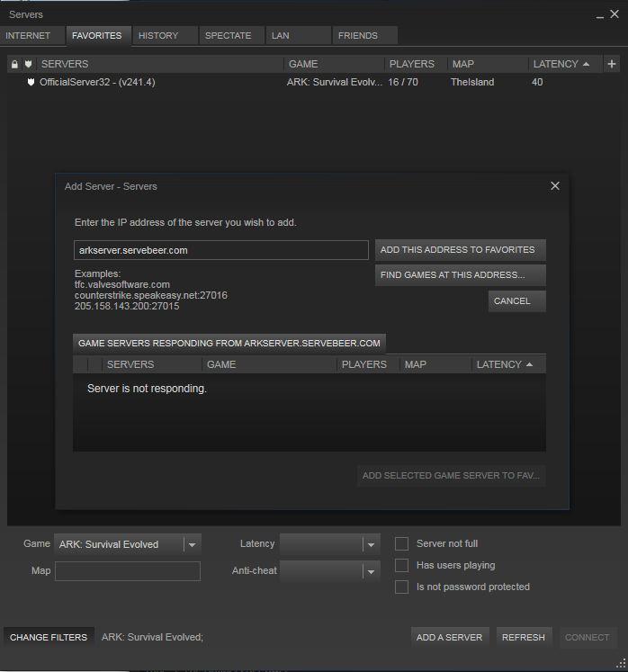The image size is (628, 672).
Task: Toggle Has users playing checkbox
Action: pos(402,566)
